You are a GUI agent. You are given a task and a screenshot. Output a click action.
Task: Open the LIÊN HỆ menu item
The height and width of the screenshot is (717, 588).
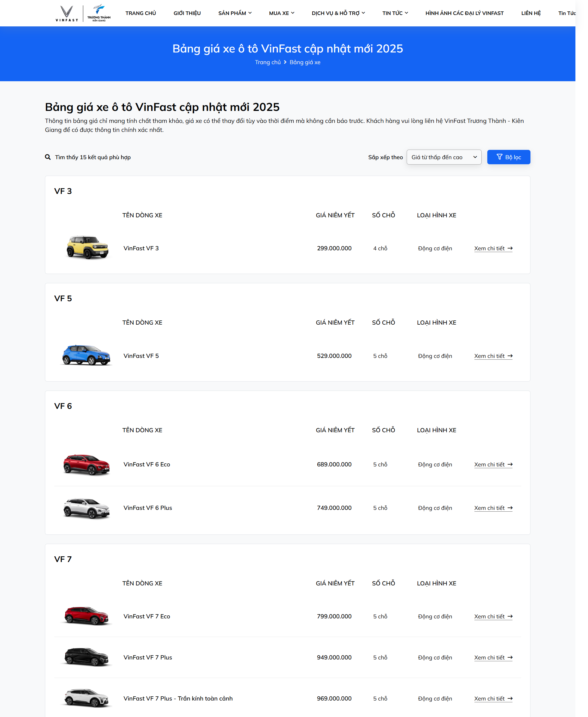click(531, 13)
